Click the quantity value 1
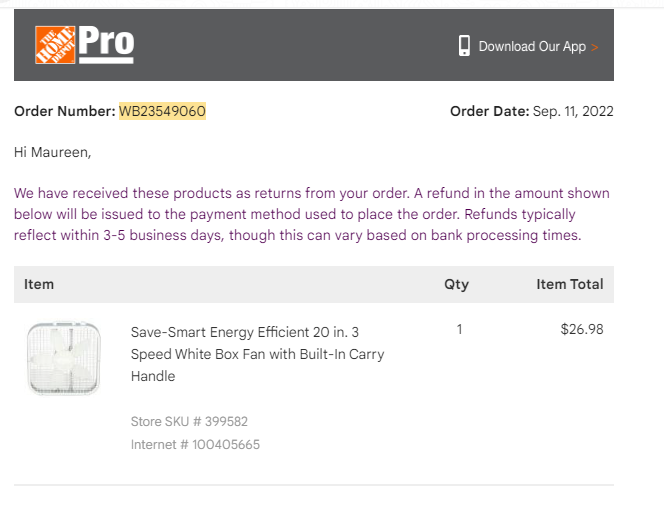This screenshot has width=664, height=516. point(459,329)
